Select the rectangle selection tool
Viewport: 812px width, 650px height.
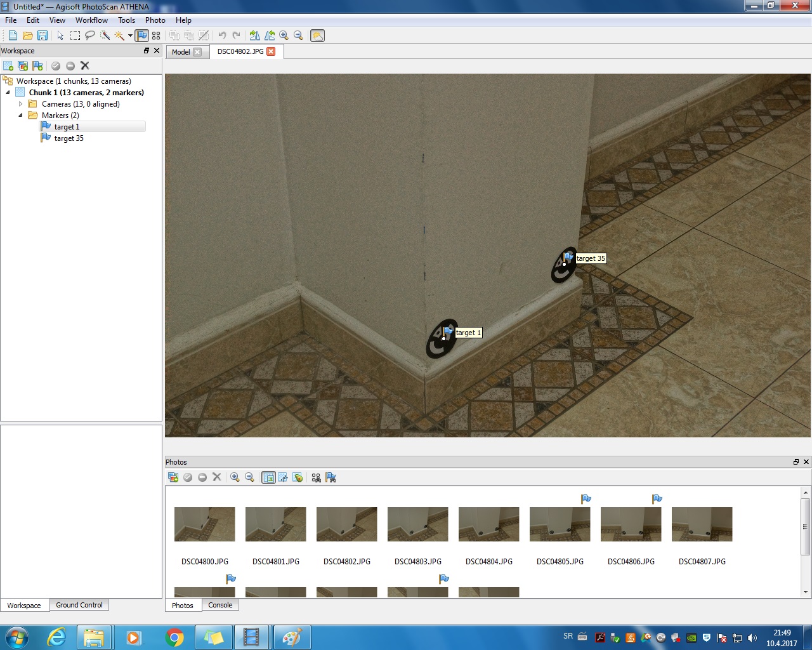pyautogui.click(x=75, y=36)
